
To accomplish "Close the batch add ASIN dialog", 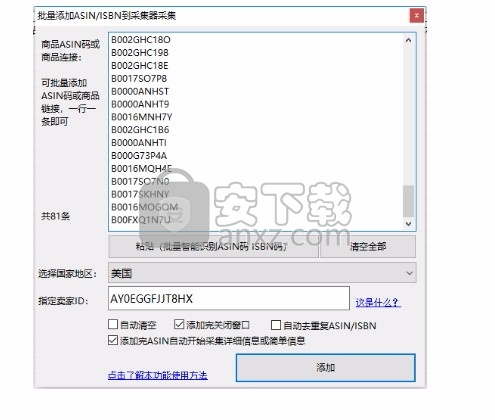I will coord(416,16).
